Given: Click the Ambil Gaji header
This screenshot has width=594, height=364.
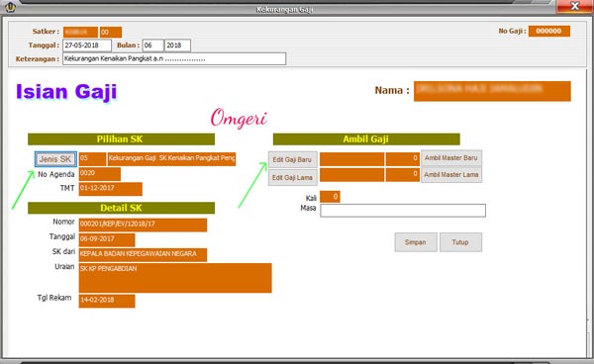Looking at the screenshot, I should point(366,139).
